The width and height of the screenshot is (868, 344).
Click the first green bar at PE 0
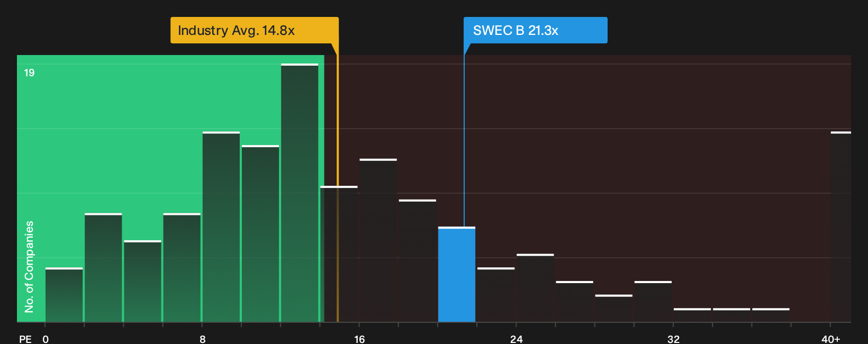tap(64, 295)
